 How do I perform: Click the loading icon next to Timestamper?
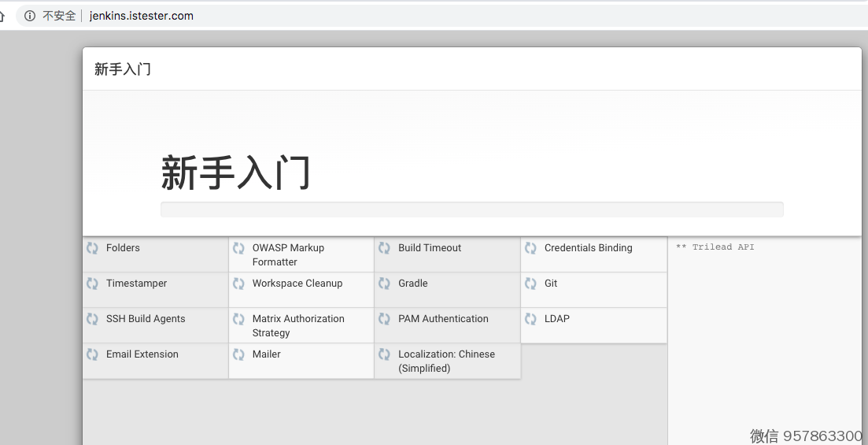click(x=92, y=284)
